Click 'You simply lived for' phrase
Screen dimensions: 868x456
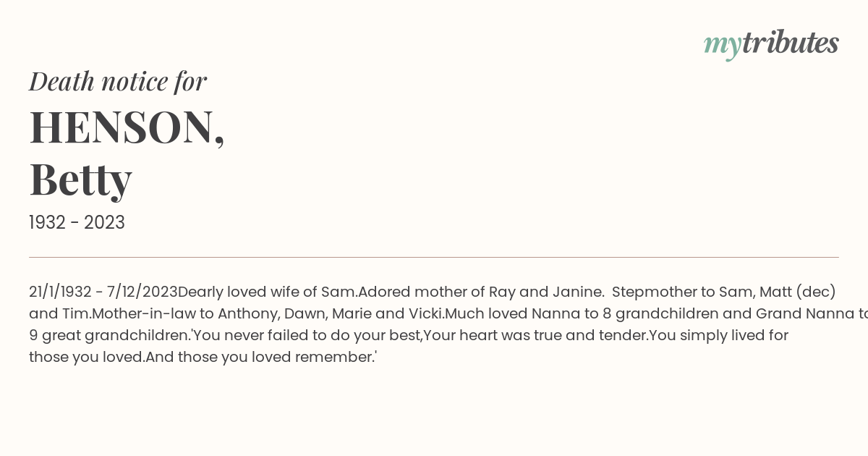point(718,335)
